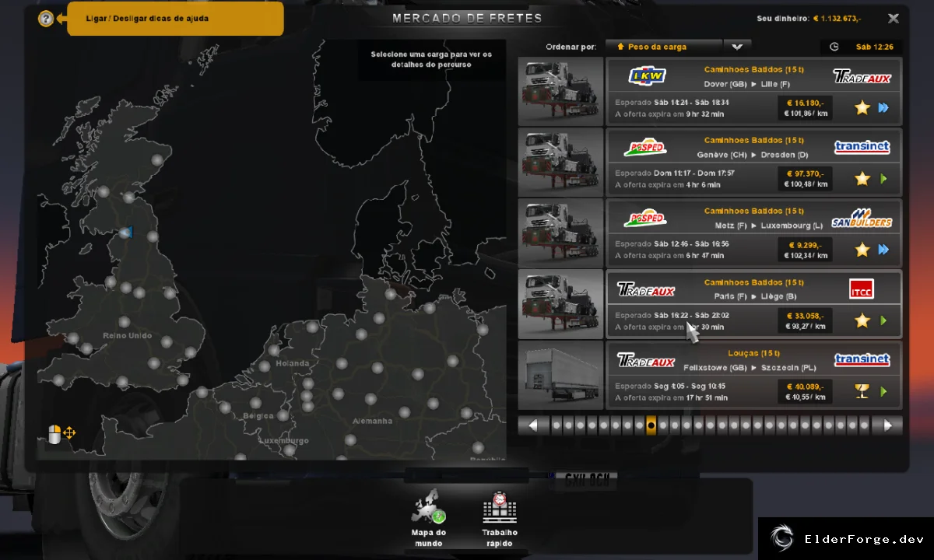This screenshot has height=560, width=934.
Task: Go to the next page of job offers
Action: [887, 425]
